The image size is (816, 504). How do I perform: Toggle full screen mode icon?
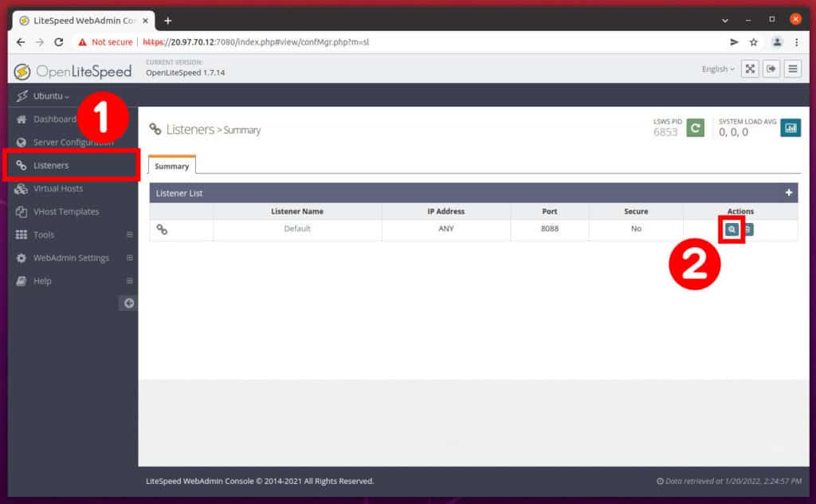pos(750,68)
